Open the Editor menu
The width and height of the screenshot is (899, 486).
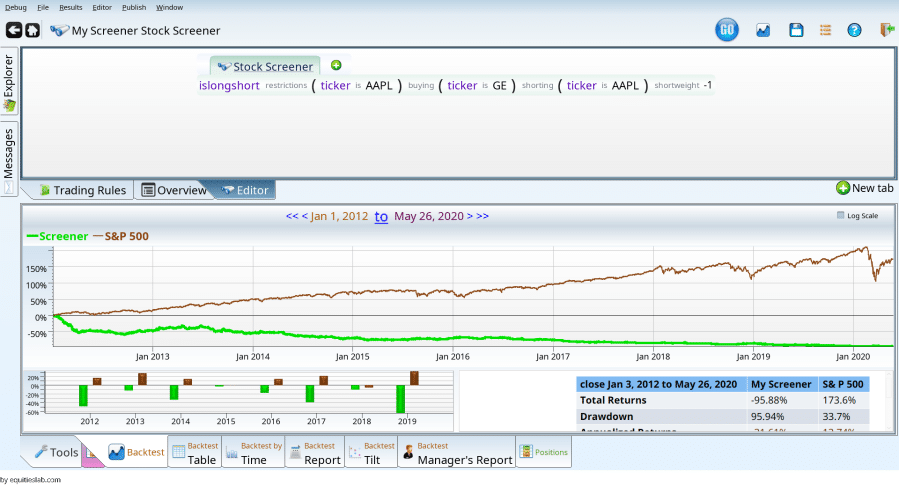(x=102, y=7)
